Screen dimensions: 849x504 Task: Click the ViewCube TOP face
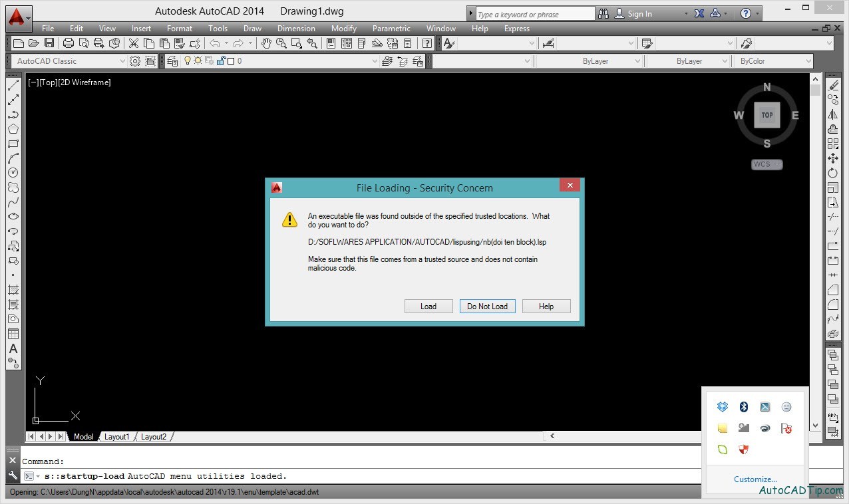coord(767,115)
